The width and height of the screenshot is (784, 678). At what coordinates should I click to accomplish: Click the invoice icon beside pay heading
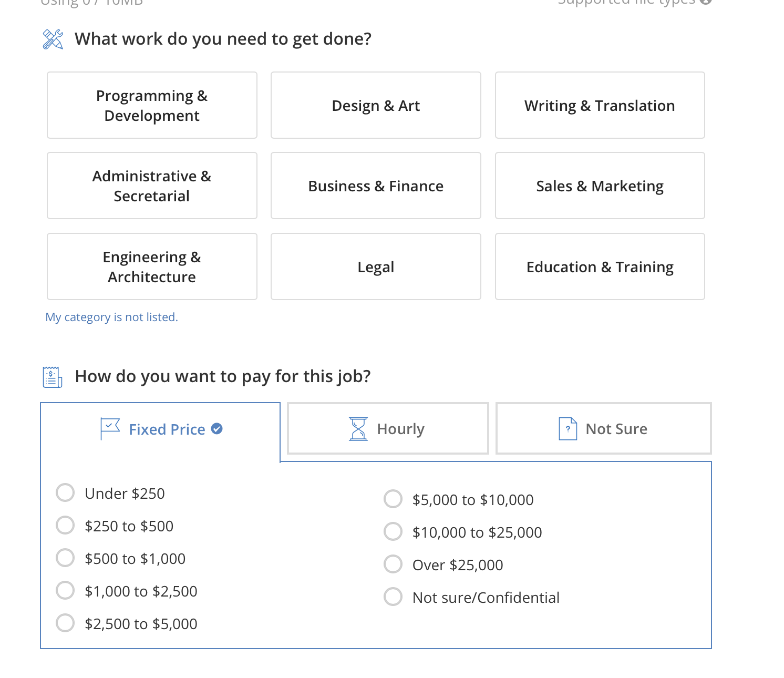[x=52, y=377]
